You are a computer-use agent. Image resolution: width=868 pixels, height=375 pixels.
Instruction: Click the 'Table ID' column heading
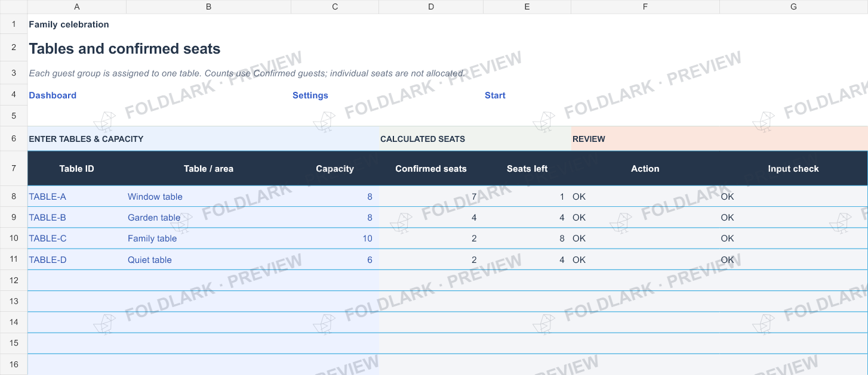pyautogui.click(x=77, y=169)
